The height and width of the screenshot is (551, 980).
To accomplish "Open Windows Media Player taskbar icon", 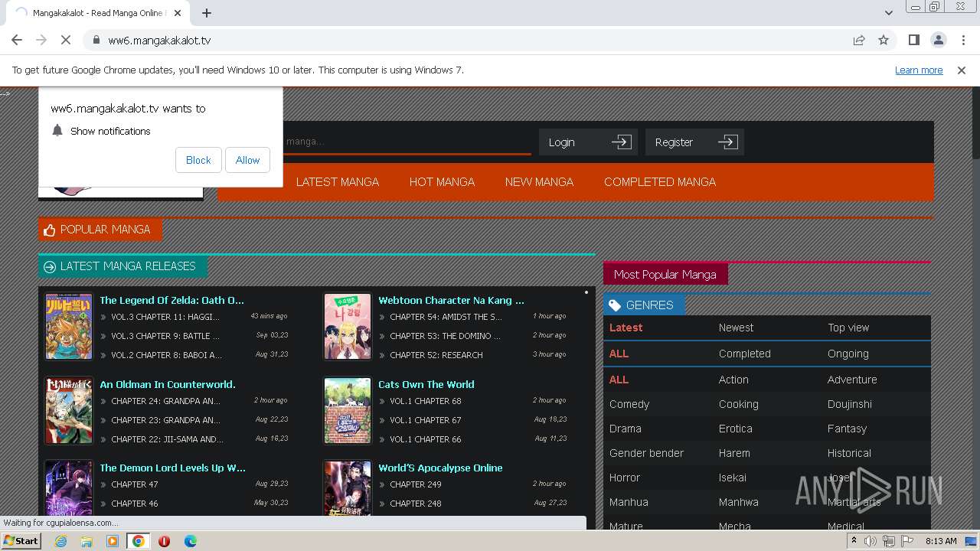I will coord(113,541).
